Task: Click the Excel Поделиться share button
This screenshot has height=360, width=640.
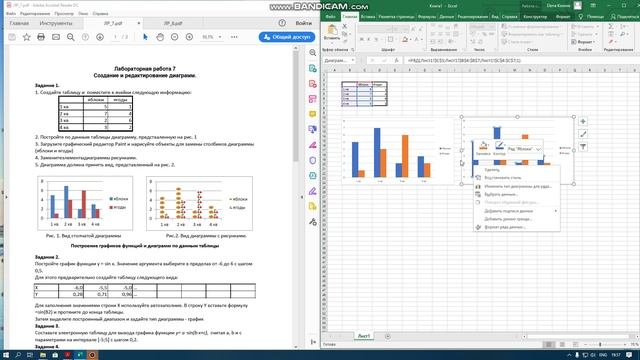Action: click(x=624, y=17)
